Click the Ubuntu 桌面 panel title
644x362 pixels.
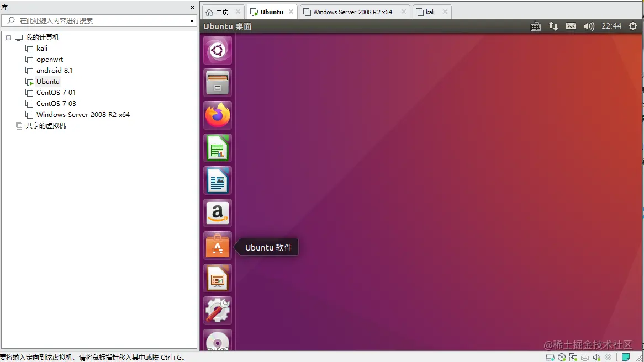[227, 26]
